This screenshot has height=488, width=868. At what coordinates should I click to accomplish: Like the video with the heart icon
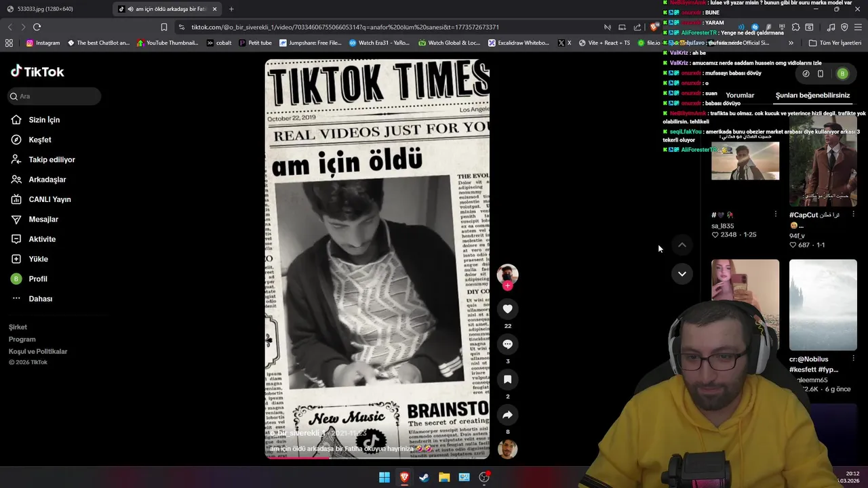click(x=507, y=309)
